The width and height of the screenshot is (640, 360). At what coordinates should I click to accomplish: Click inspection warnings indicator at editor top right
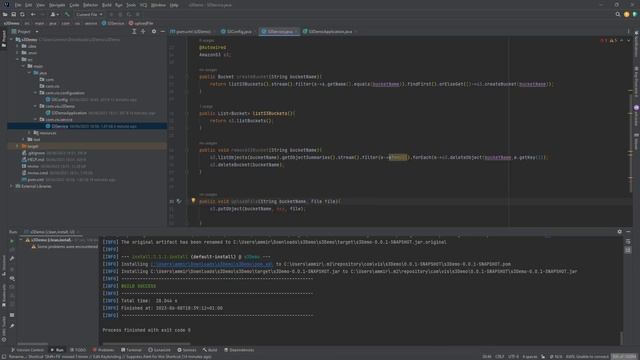click(x=608, y=40)
